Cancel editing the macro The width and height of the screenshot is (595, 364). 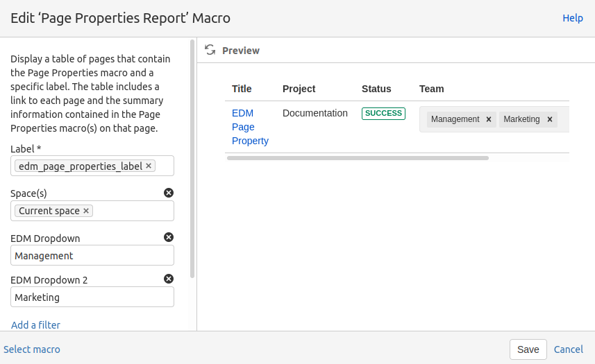(x=568, y=349)
